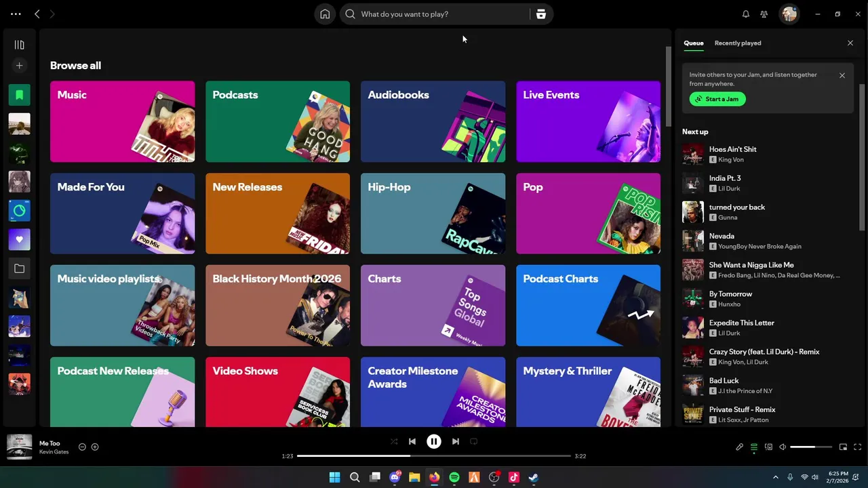The image size is (868, 488).
Task: Create a playlist with the plus icon in sidebar
Action: tap(19, 66)
